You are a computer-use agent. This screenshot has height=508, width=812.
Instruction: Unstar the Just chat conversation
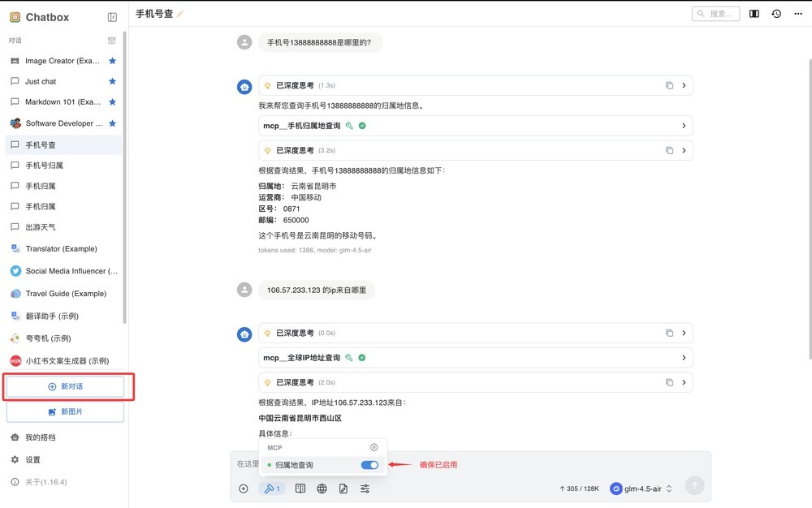tap(112, 81)
